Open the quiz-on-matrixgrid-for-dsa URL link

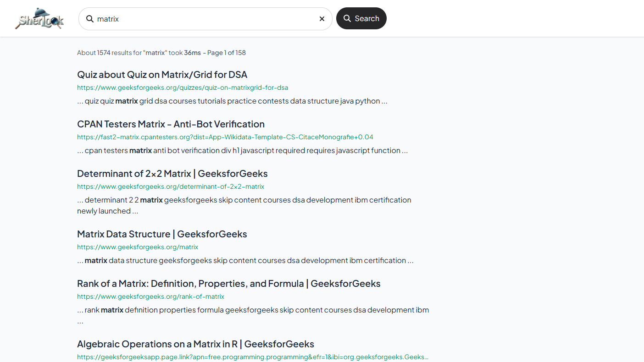[x=182, y=88]
